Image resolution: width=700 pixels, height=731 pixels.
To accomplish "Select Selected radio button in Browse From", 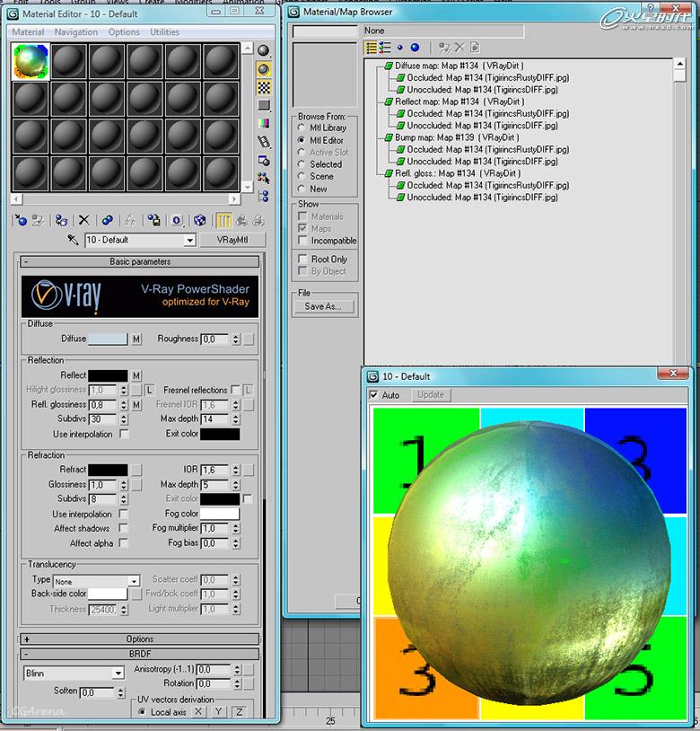I will [302, 164].
